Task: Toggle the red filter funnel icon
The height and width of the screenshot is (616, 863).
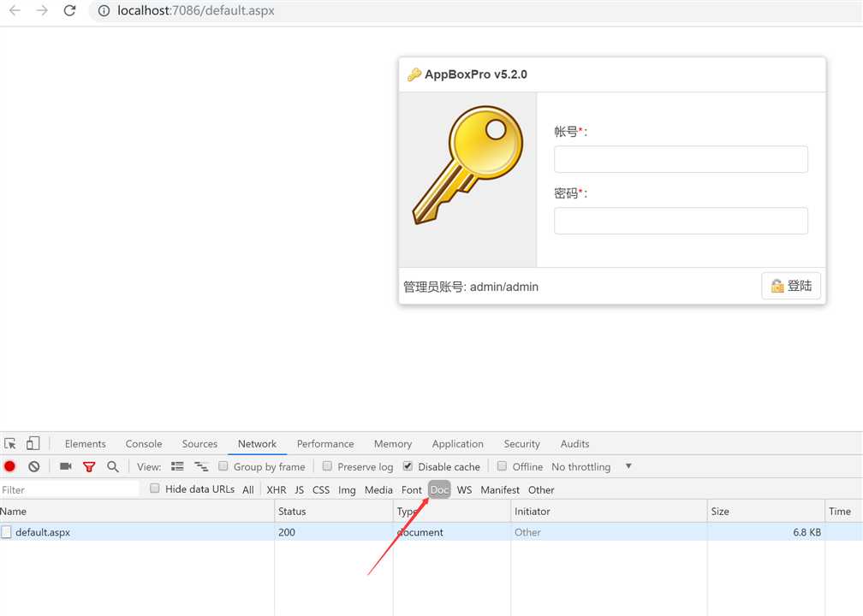Action: tap(89, 467)
